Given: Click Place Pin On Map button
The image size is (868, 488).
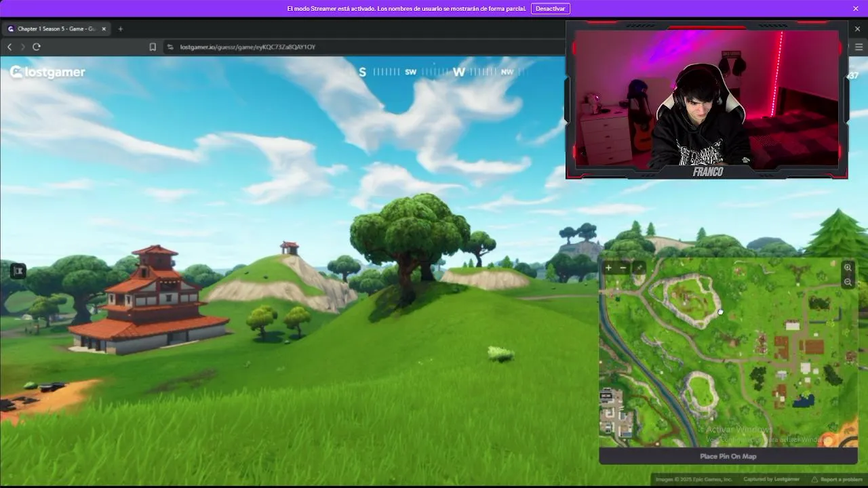Looking at the screenshot, I should 728,456.
